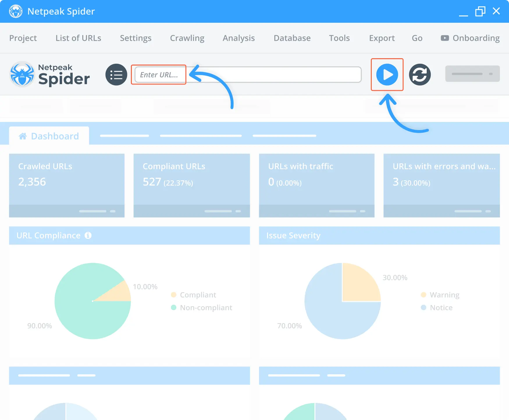Click the 2,356 crawled URLs value
This screenshot has height=420, width=509.
click(x=32, y=182)
